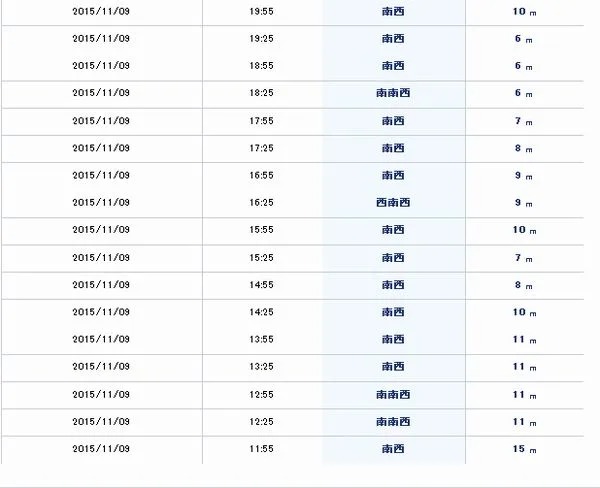The height and width of the screenshot is (488, 600).
Task: Click the 10 m value at 15:55
Action: (x=525, y=230)
